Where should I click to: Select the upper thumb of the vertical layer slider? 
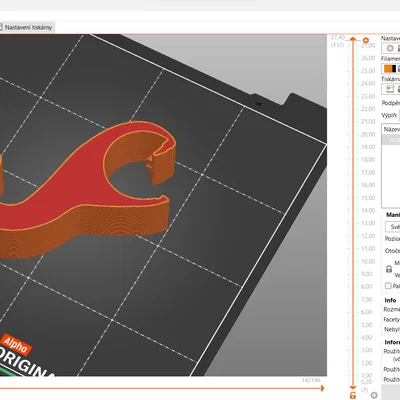coord(353,39)
